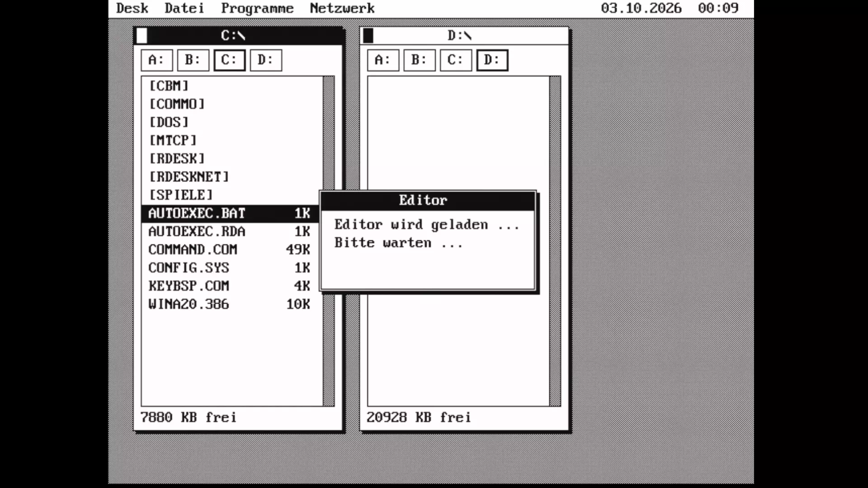Click the 'Bitte warten ...' message
868x488 pixels.
point(398,243)
